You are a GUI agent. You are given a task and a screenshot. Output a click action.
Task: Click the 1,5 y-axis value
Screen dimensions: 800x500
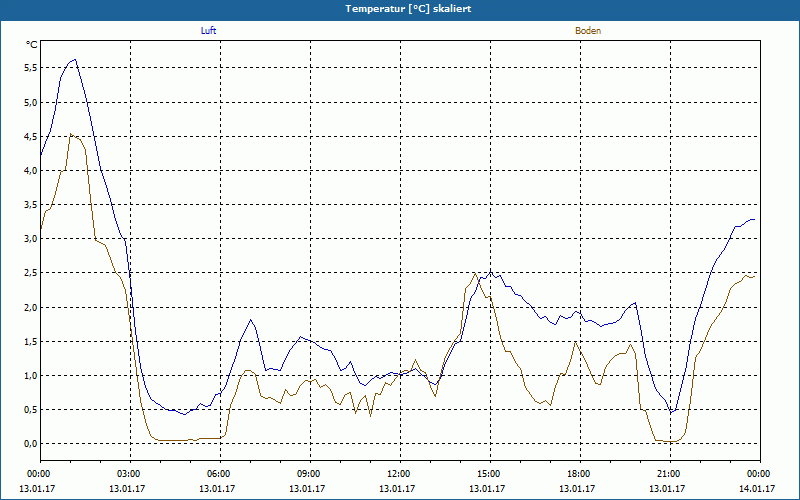pyautogui.click(x=31, y=341)
